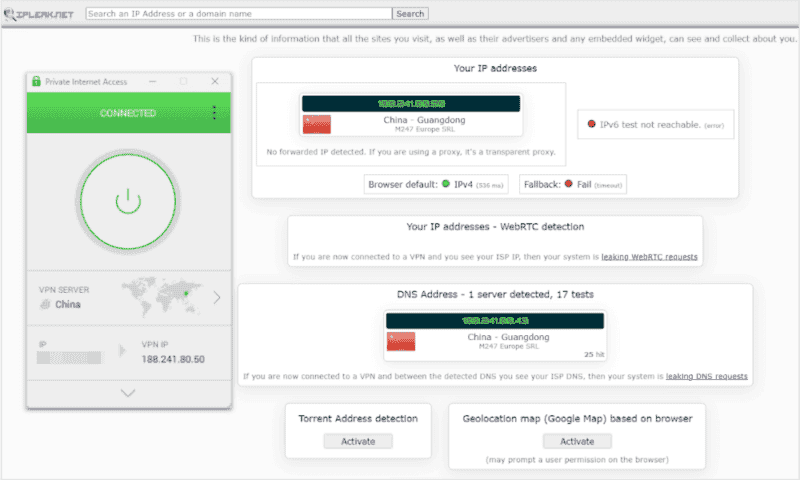Open VPN server list with the right chevron
The width and height of the screenshot is (800, 480).
(217, 297)
